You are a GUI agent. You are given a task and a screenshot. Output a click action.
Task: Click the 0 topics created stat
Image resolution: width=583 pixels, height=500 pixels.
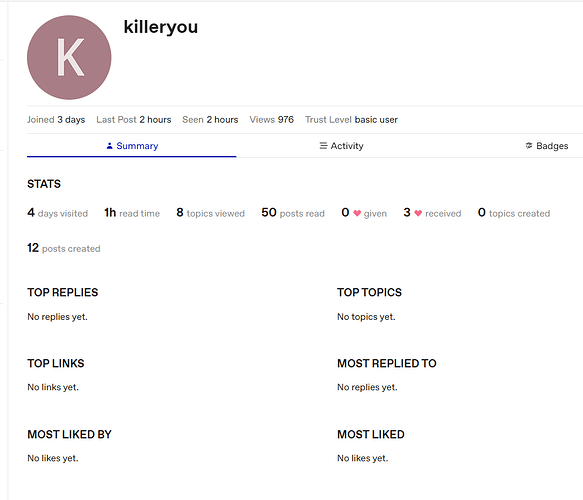point(514,213)
